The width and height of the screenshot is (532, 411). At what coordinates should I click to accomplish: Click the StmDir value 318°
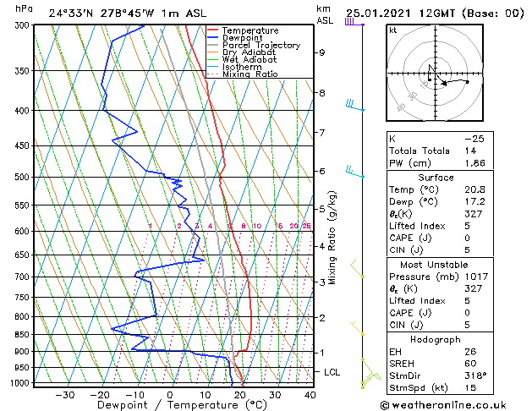(475, 375)
